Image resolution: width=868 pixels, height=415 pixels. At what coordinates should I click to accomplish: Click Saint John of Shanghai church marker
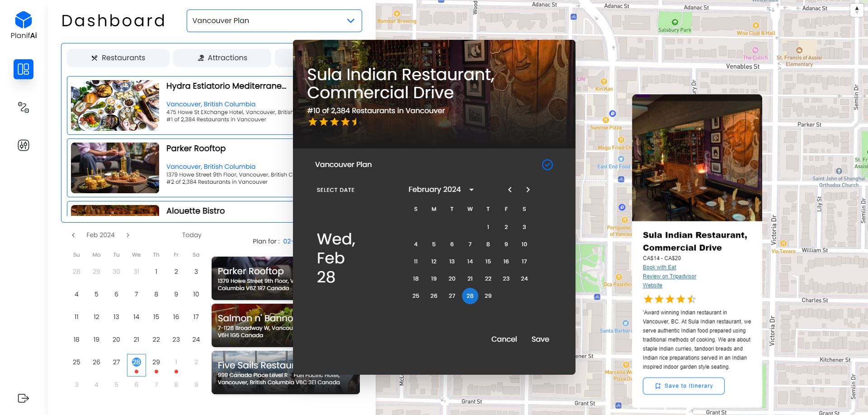coord(839,171)
